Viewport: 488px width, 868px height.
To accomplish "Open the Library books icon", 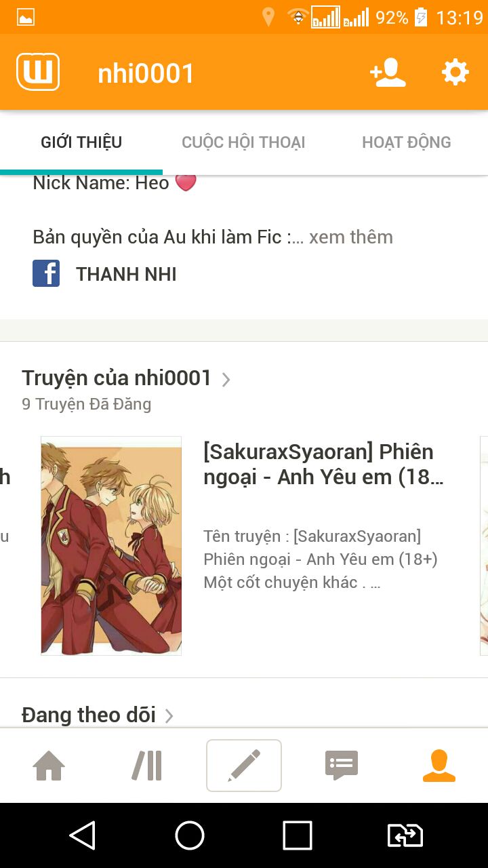I will click(147, 766).
